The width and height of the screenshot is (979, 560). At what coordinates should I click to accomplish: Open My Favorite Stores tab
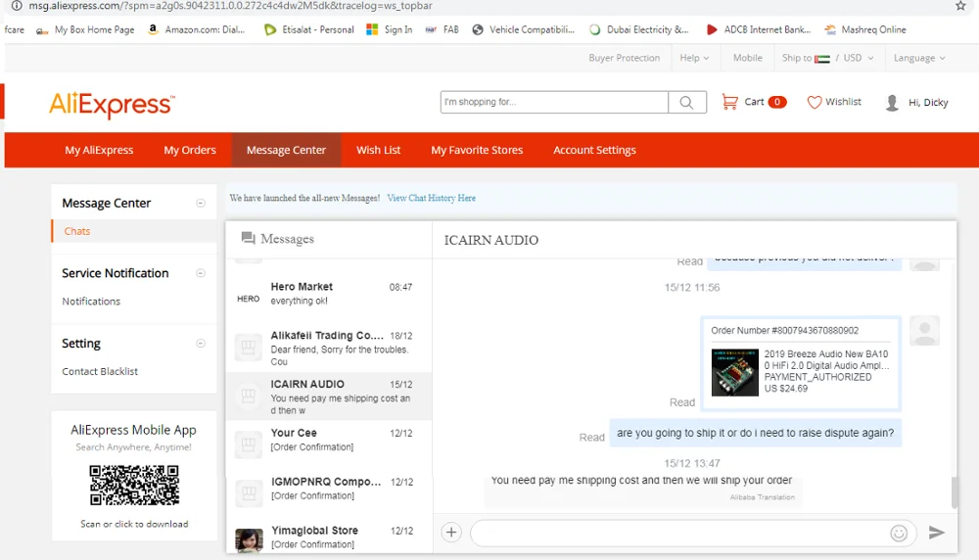pyautogui.click(x=477, y=150)
